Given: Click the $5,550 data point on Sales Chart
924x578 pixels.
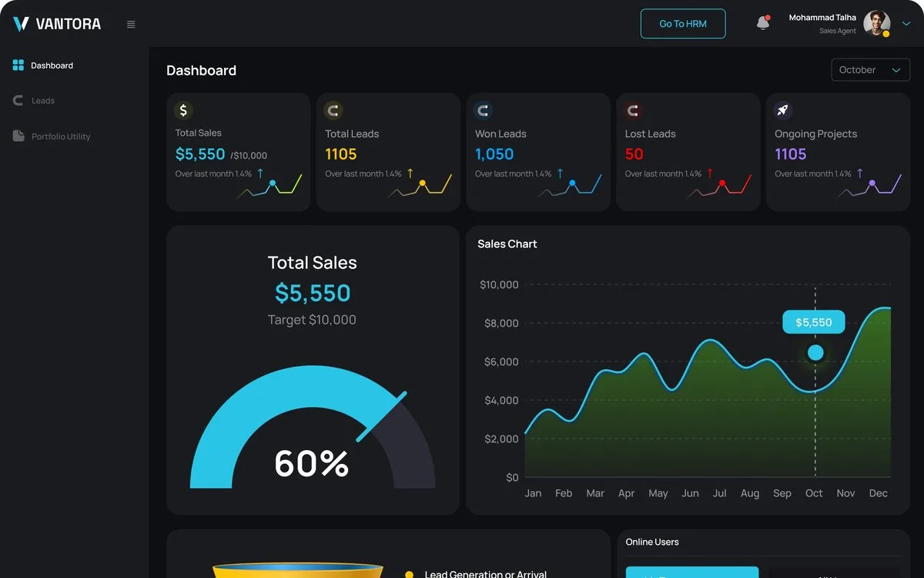Looking at the screenshot, I should [x=815, y=353].
